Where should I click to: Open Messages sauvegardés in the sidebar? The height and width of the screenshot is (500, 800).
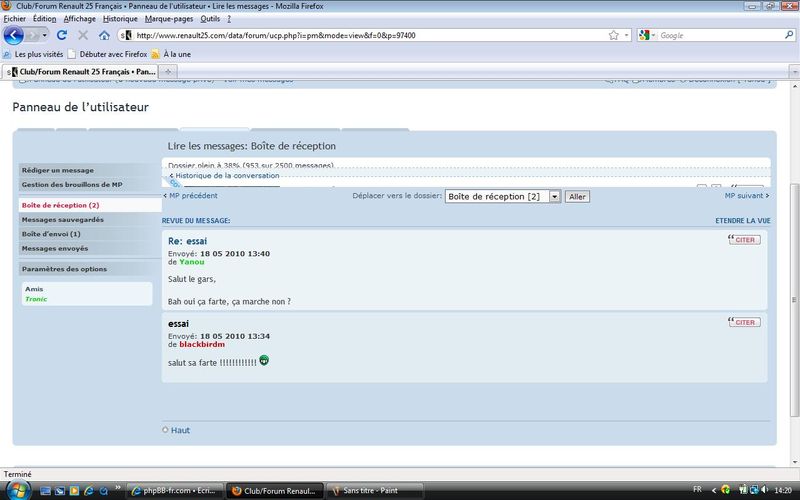(62, 219)
